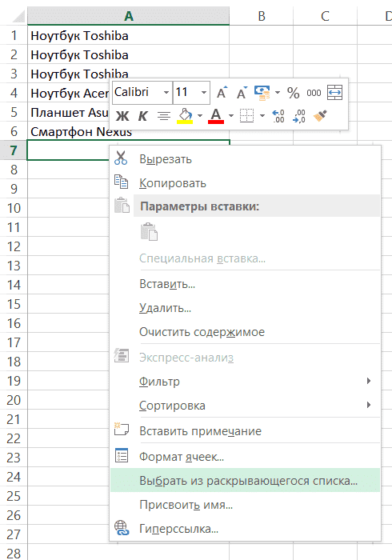The height and width of the screenshot is (560, 392).
Task: Click cell Планшет Asus
Action: tap(69, 112)
